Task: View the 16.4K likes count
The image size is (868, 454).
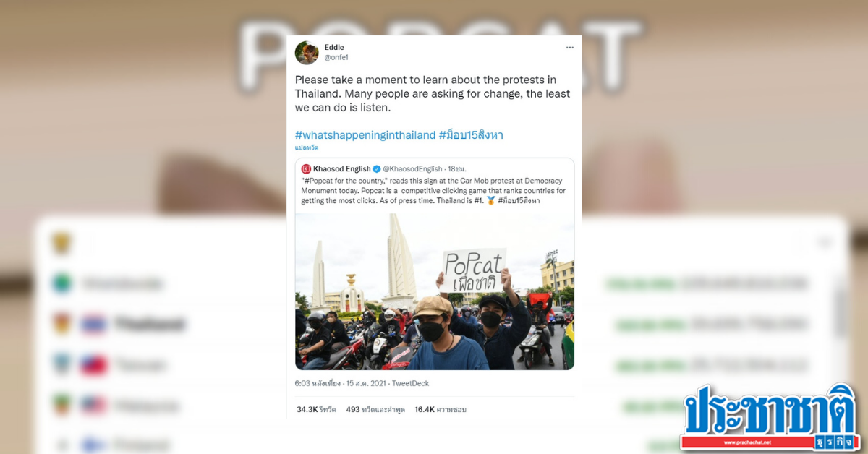Action: click(x=441, y=409)
